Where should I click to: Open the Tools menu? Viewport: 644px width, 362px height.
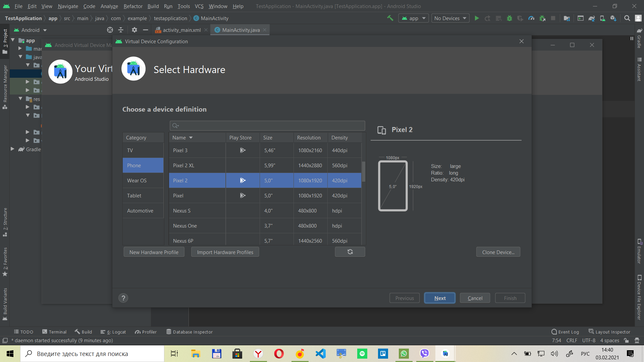183,6
